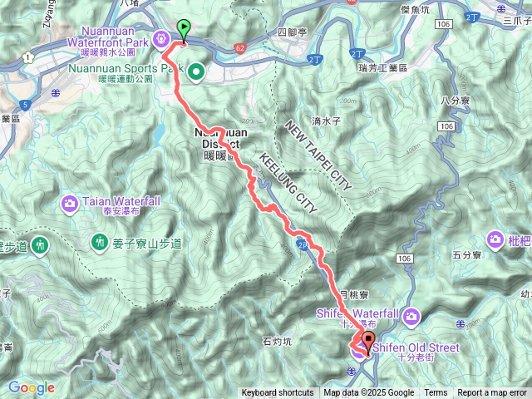Click the route 5 highway shield
This screenshot has height=399, width=532.
click(25, 105)
